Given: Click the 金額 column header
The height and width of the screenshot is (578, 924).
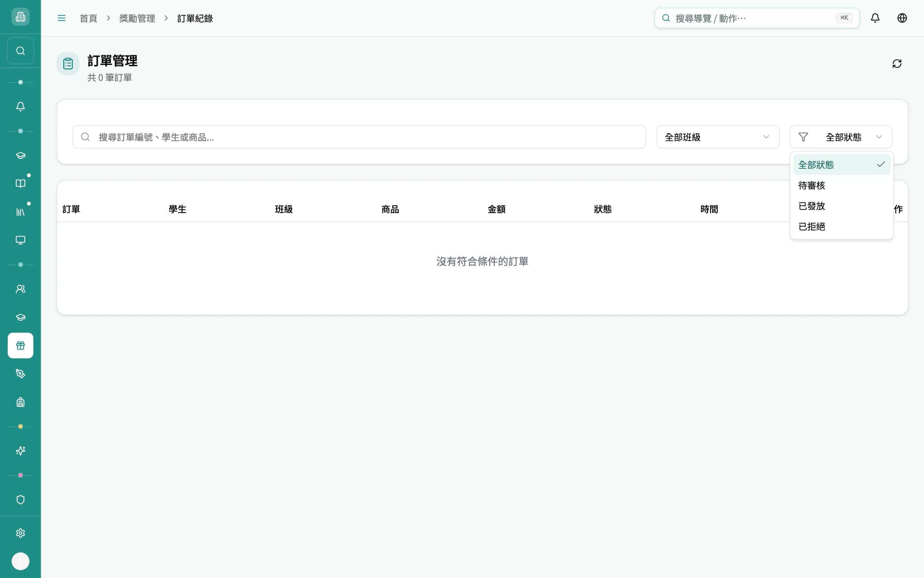Looking at the screenshot, I should click(496, 209).
